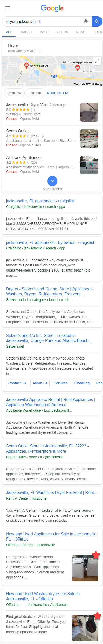This screenshot has height=644, width=103.
Task: Open the Contact Us sitelink for Setzer's
Action: [x=17, y=383]
